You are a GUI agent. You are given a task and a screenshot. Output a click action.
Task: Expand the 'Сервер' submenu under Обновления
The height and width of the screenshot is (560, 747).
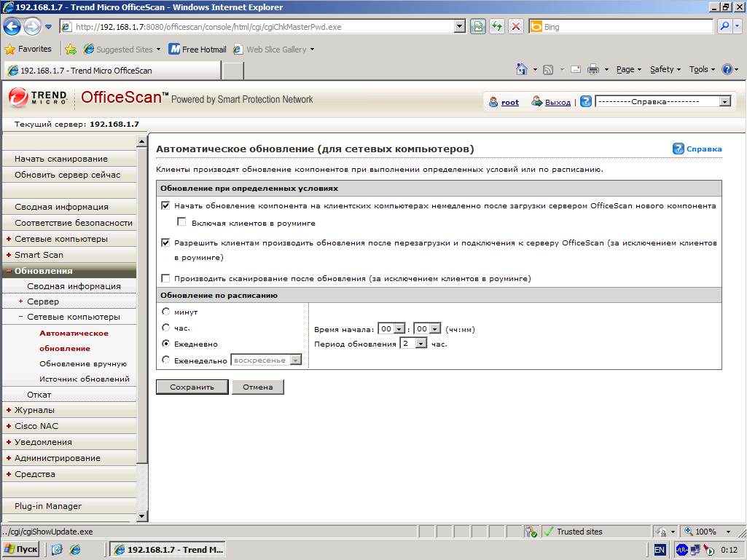(20, 301)
